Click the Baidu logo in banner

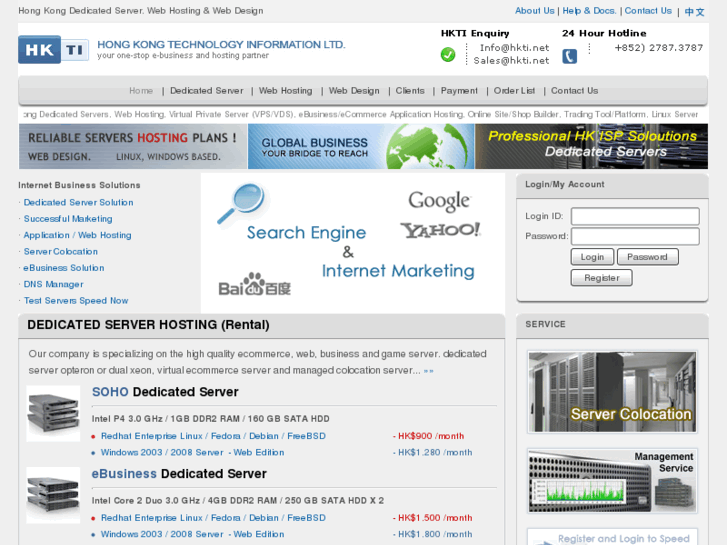coord(255,284)
